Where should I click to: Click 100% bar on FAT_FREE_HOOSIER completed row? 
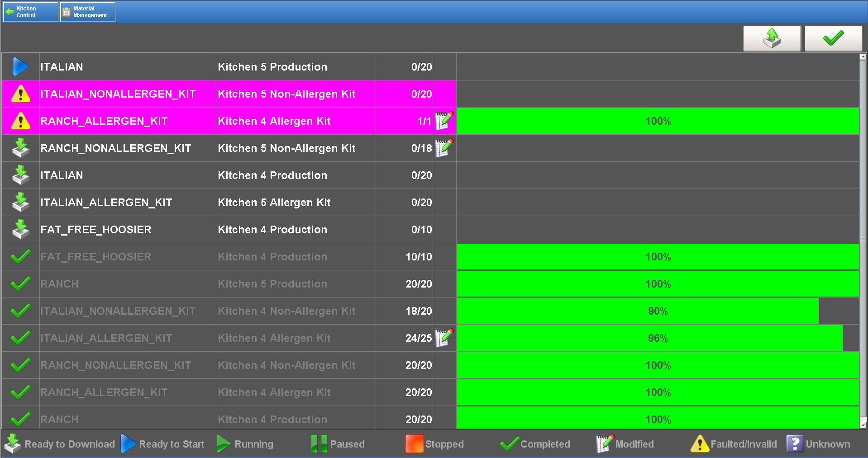click(658, 257)
